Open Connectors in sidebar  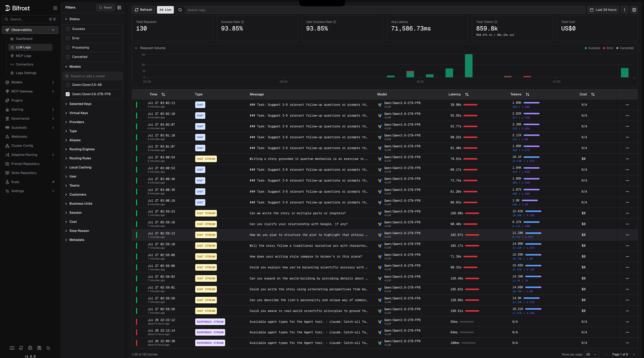24,64
